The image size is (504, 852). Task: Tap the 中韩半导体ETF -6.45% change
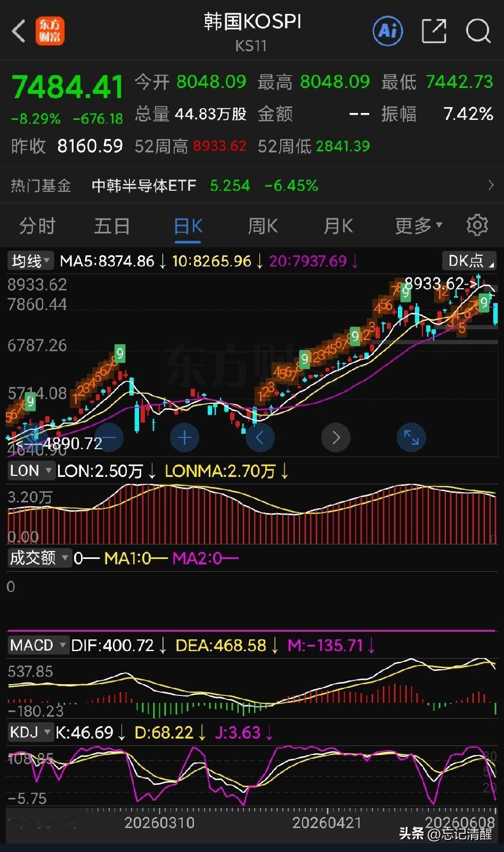click(x=291, y=185)
